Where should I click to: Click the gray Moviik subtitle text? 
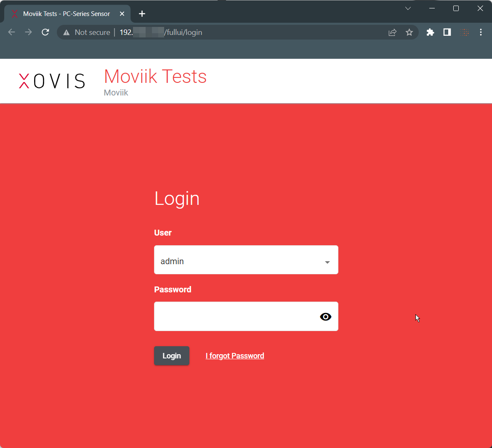pyautogui.click(x=116, y=93)
